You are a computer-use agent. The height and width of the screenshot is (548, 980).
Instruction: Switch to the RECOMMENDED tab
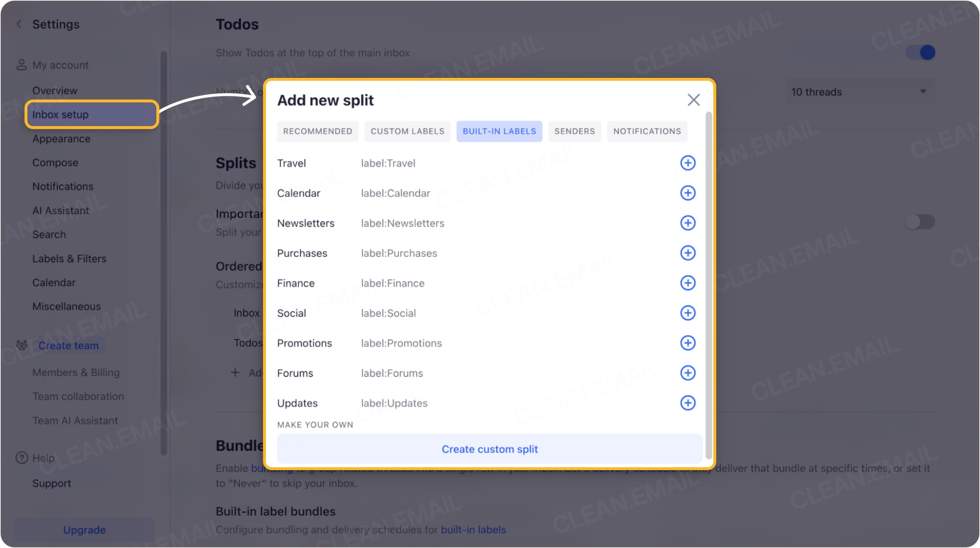[317, 131]
